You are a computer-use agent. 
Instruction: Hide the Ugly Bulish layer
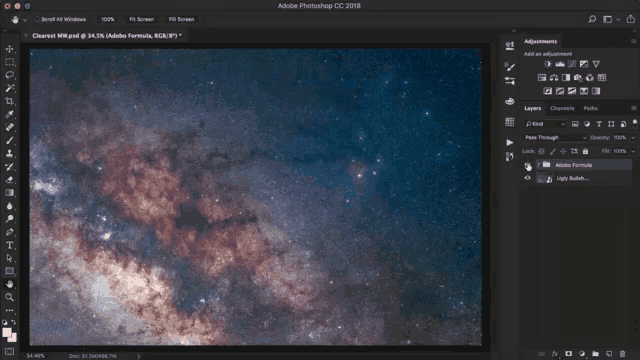(527, 178)
